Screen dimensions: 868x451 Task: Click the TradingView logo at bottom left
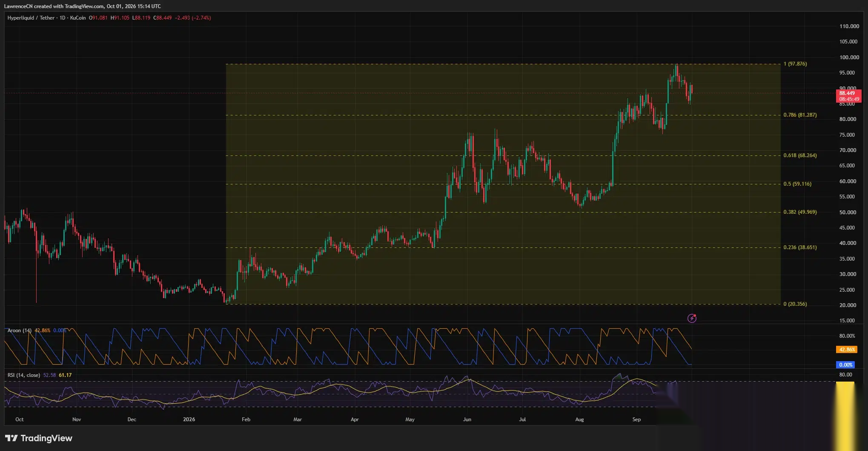(x=39, y=438)
